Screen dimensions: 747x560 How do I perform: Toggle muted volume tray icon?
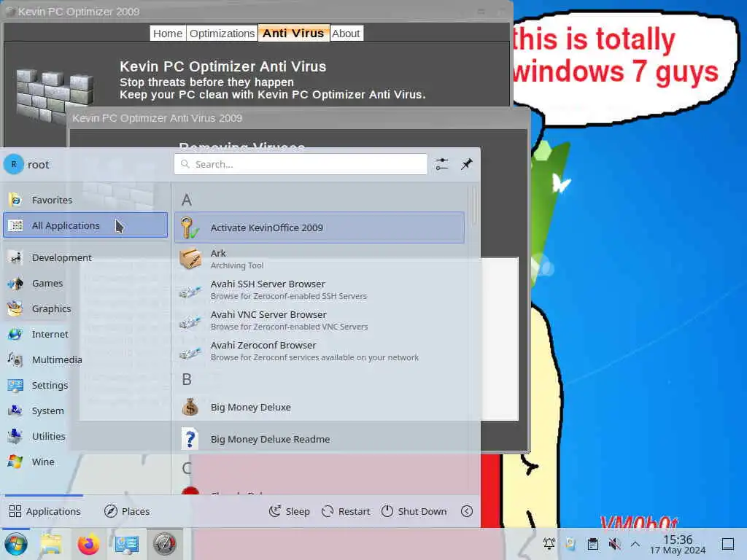coord(614,544)
